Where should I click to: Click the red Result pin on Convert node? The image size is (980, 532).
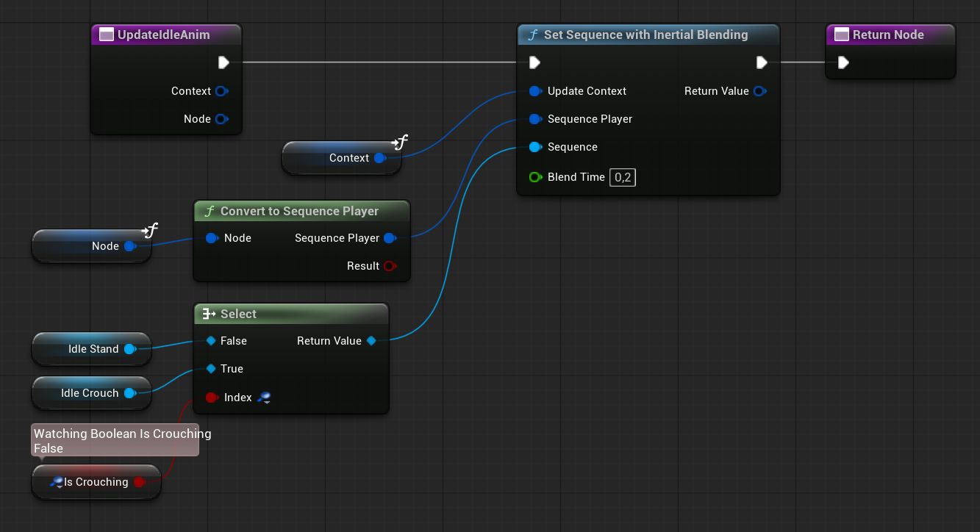[x=390, y=266]
